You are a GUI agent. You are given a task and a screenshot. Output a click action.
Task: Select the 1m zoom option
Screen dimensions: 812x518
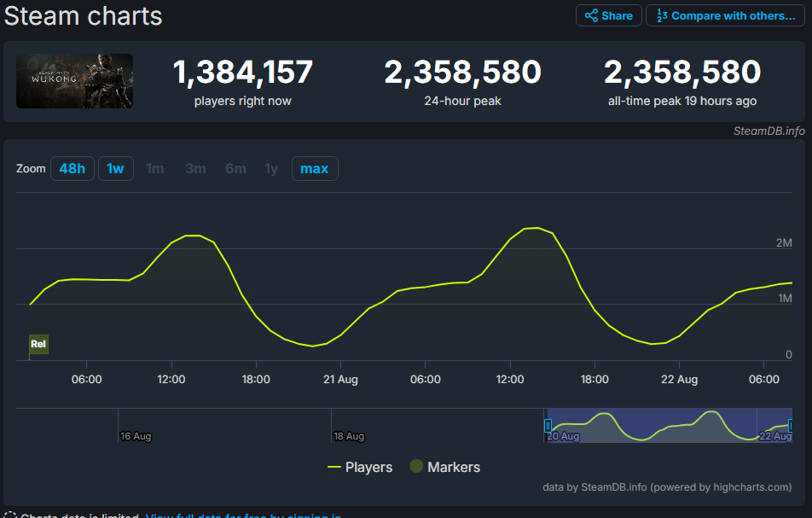tap(155, 168)
